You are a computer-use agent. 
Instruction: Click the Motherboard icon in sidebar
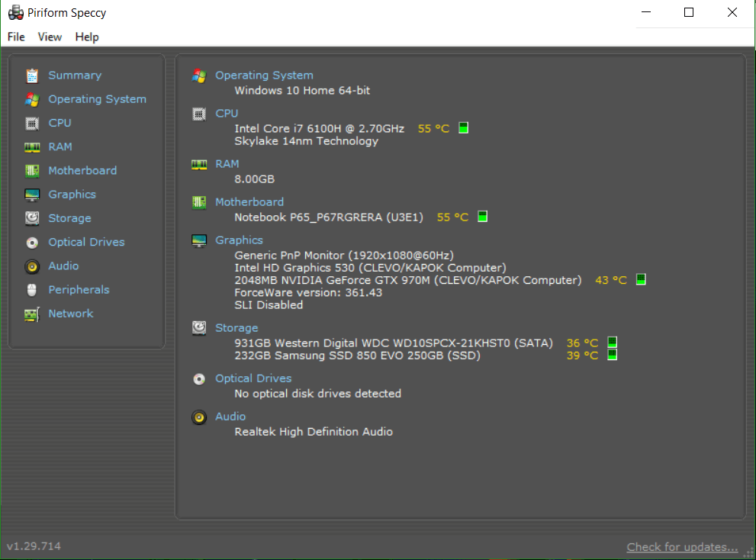tap(32, 171)
